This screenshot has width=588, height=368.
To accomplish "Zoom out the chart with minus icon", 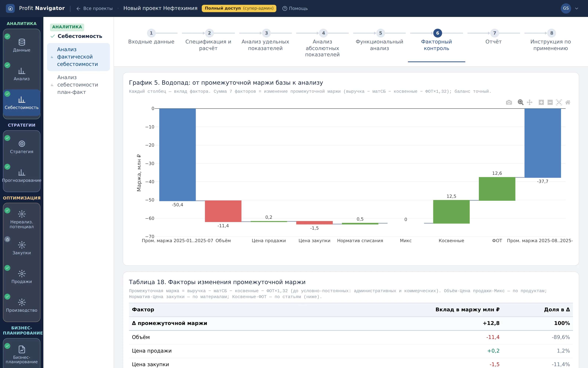I will coord(550,102).
